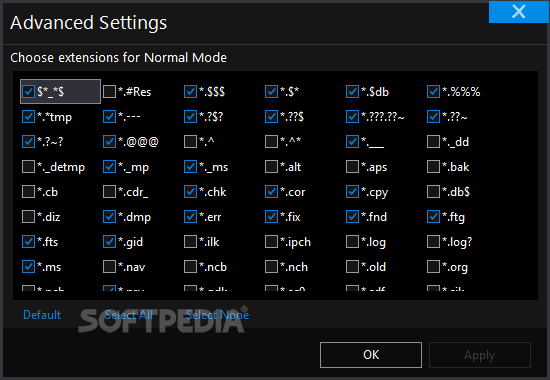Click the Select All link
This screenshot has width=550, height=380.
click(129, 315)
